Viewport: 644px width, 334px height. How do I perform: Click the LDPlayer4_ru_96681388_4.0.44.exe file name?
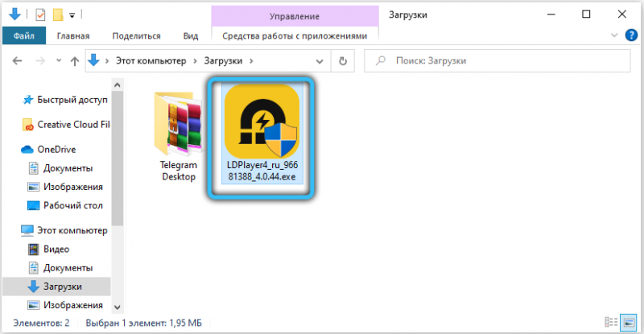pos(262,171)
